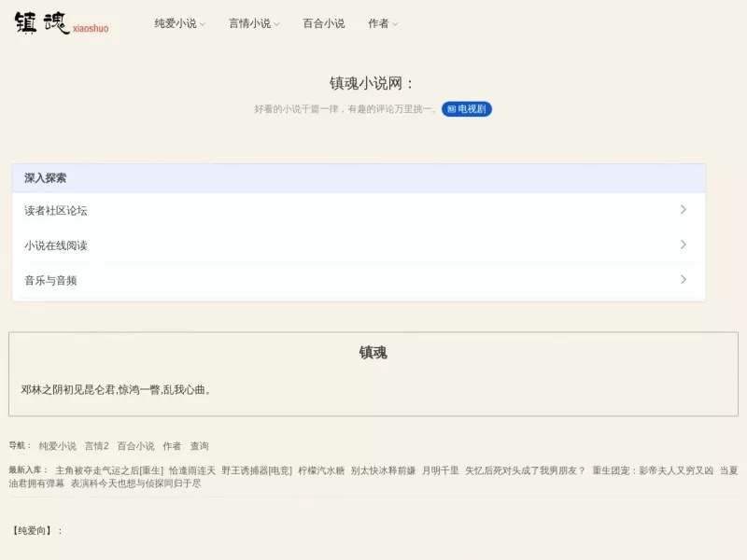Open 百合小说 in the 导航 links row
747x560 pixels.
pyautogui.click(x=135, y=446)
